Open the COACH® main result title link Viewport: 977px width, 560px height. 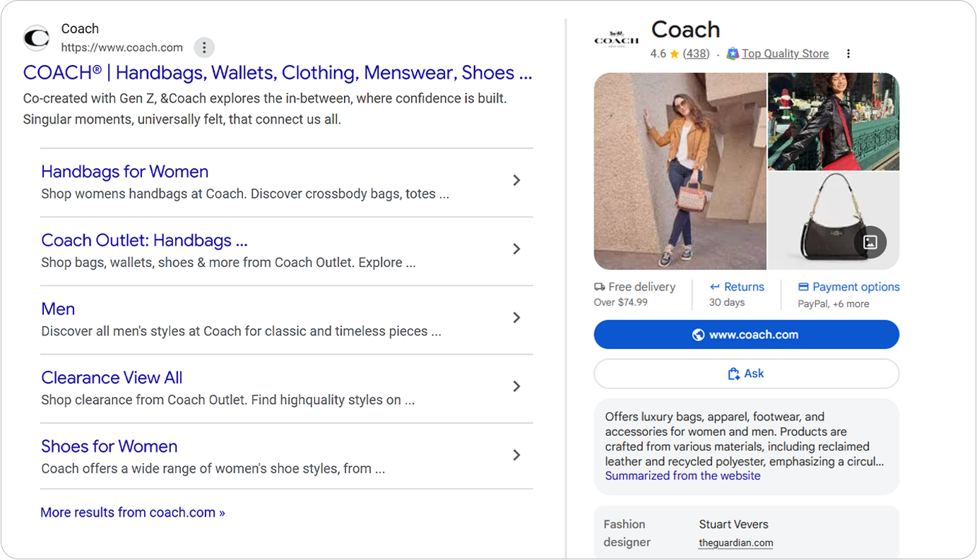click(278, 73)
